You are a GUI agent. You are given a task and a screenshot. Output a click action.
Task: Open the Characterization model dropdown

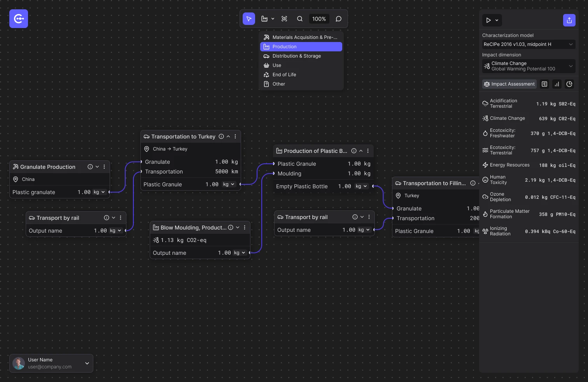529,44
